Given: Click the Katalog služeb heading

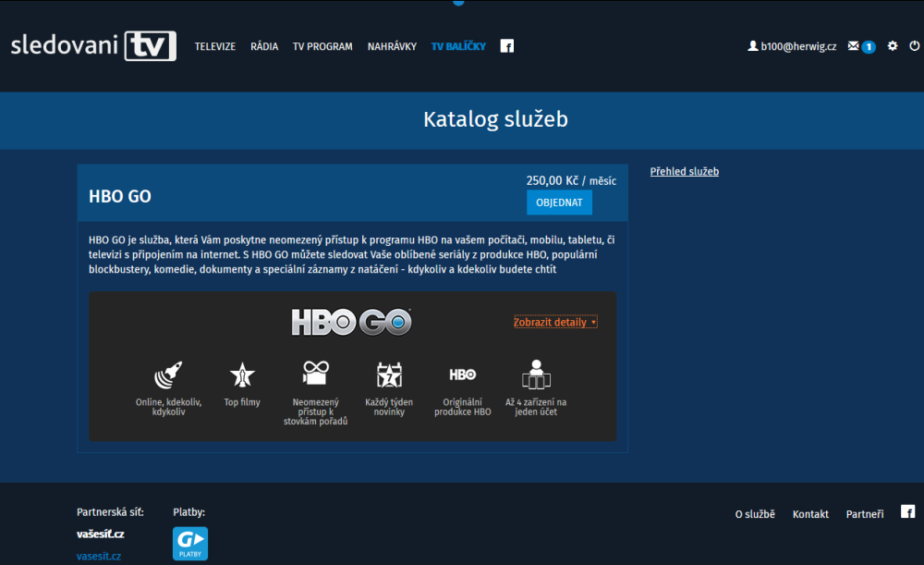Looking at the screenshot, I should click(495, 119).
